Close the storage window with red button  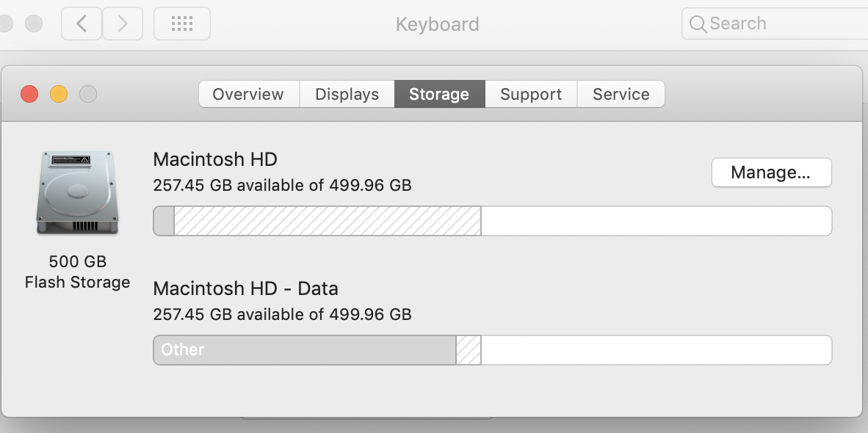coord(29,94)
